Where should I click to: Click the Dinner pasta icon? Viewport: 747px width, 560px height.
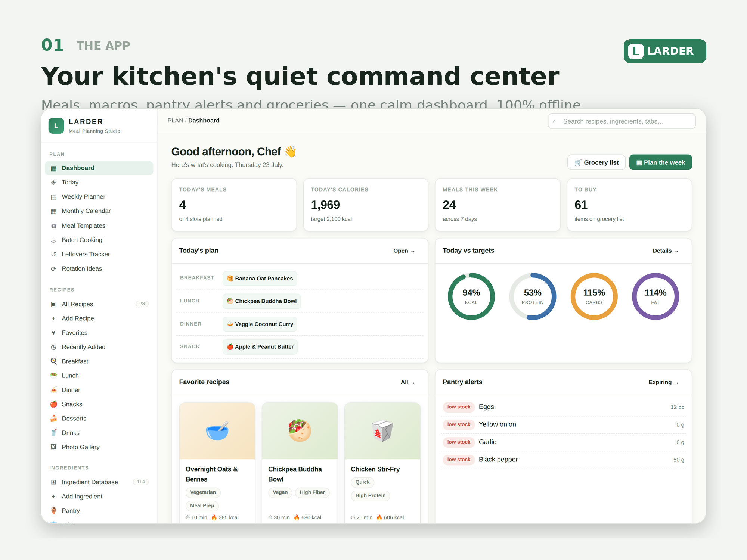(x=53, y=390)
